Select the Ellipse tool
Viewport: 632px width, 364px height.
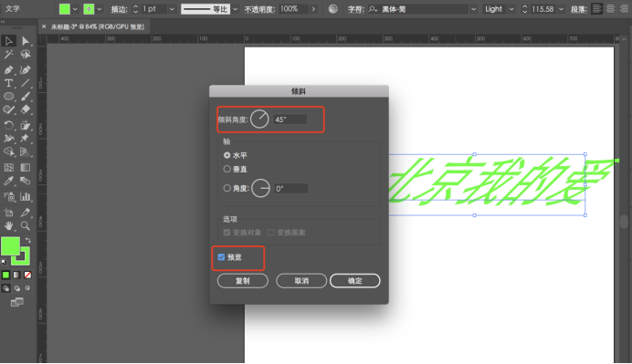(x=8, y=97)
